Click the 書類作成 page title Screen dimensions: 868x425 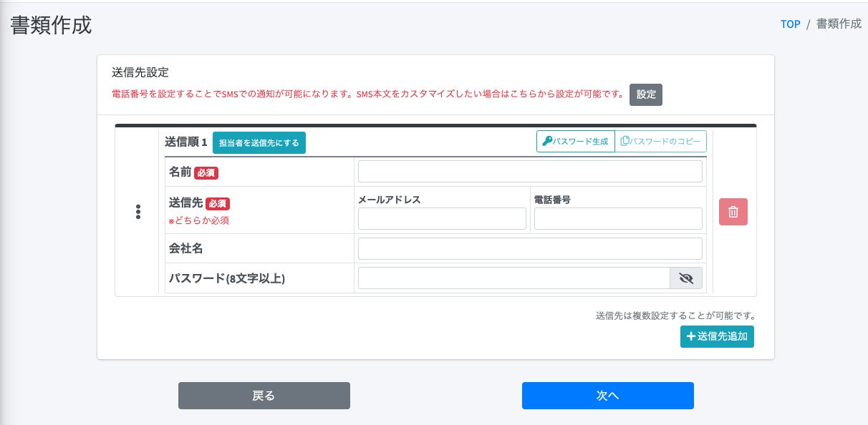point(51,26)
